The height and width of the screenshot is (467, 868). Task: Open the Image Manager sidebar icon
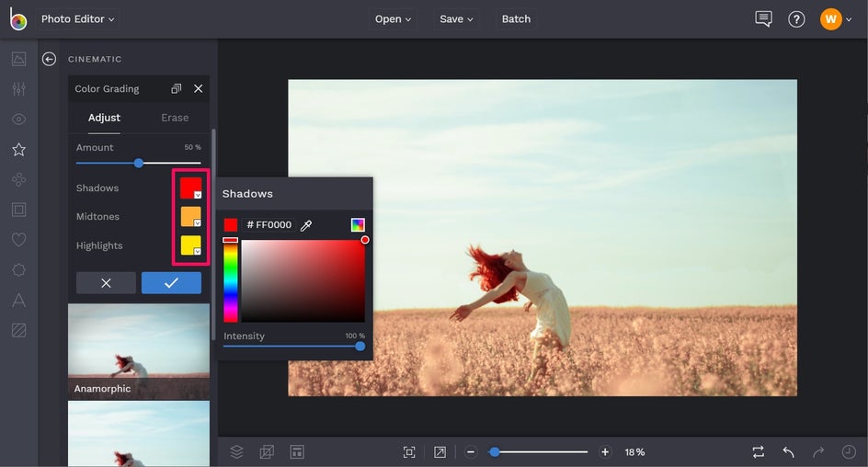(x=18, y=59)
